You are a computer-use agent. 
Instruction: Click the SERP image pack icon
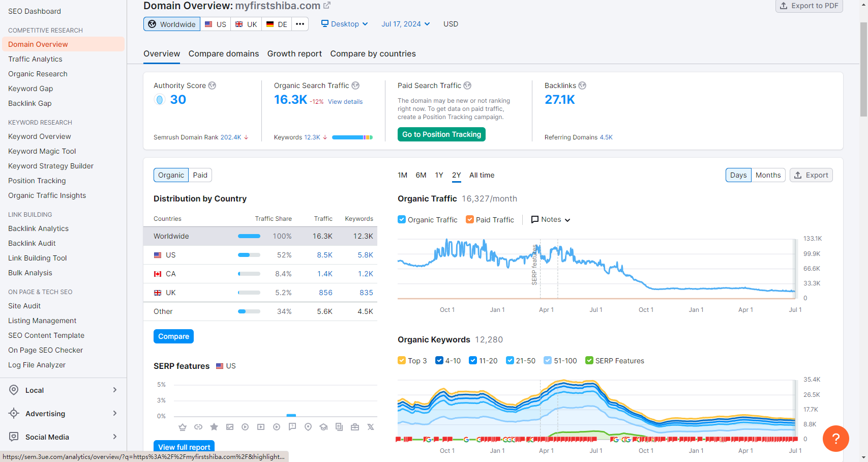[230, 427]
